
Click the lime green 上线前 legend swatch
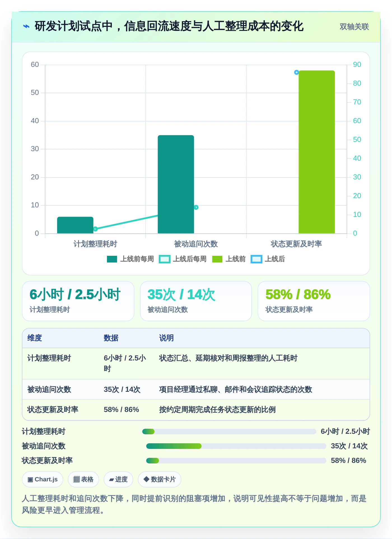click(217, 259)
